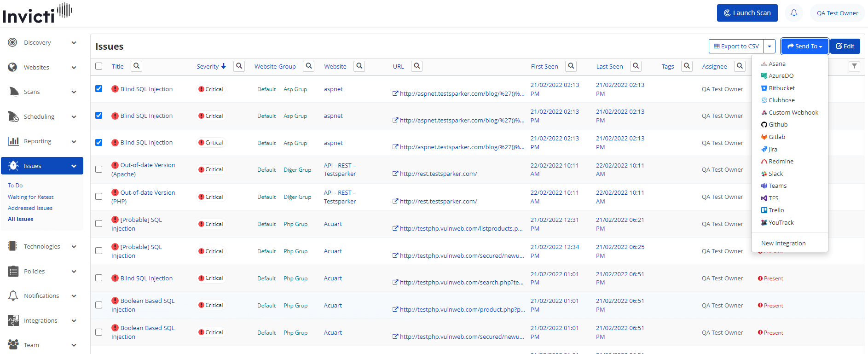Open external link icon for rest.testsparker.com Apache row
This screenshot has width=868, height=354.
[x=395, y=174]
